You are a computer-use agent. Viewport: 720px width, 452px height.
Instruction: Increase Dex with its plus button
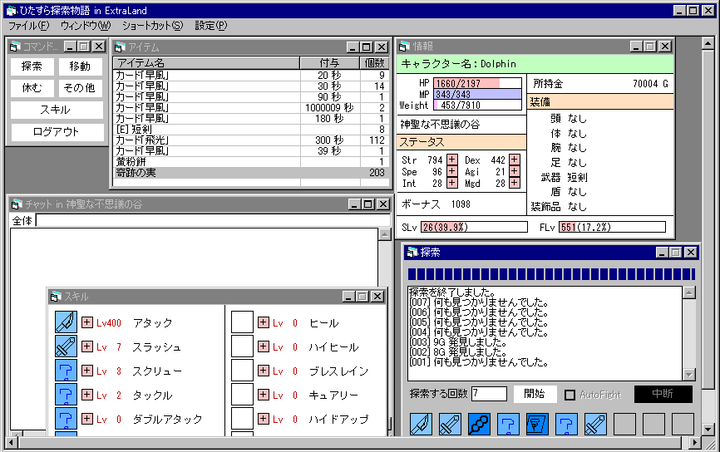point(515,159)
